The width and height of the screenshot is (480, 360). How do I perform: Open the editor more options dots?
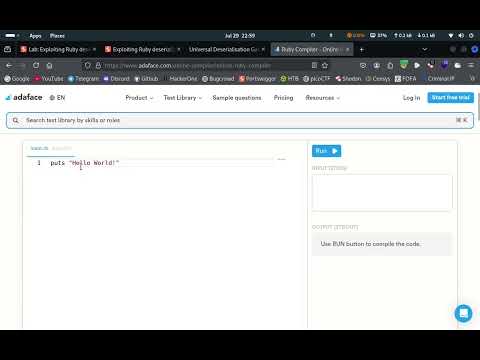point(282,159)
